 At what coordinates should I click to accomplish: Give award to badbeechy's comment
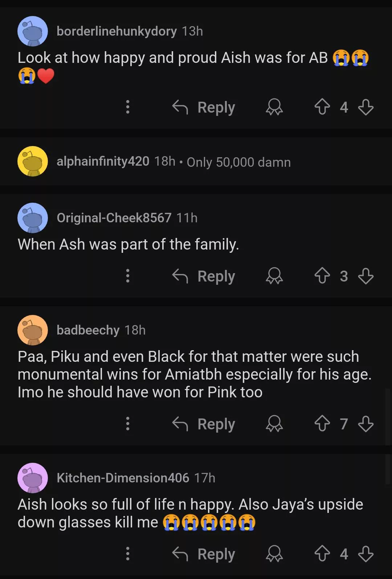(274, 424)
